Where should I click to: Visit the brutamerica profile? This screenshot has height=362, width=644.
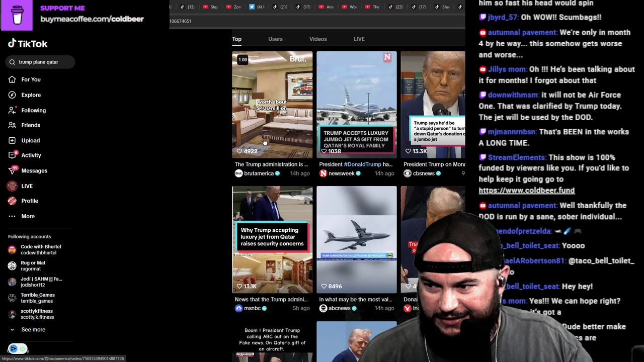259,173
